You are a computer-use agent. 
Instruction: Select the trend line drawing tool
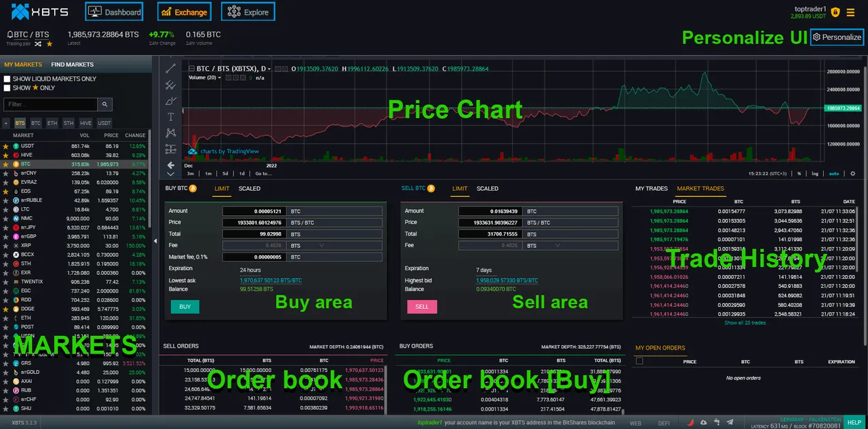click(171, 69)
